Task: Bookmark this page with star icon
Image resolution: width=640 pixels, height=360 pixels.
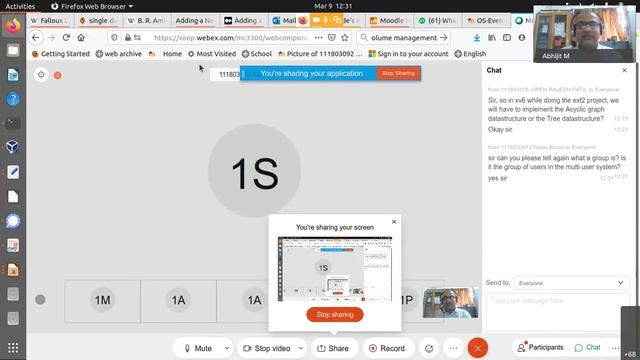Action: click(345, 38)
